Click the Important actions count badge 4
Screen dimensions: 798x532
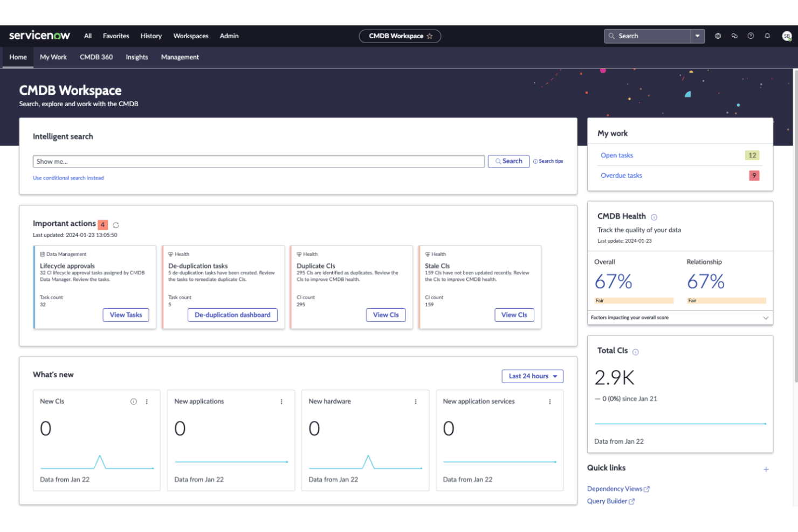pos(102,225)
